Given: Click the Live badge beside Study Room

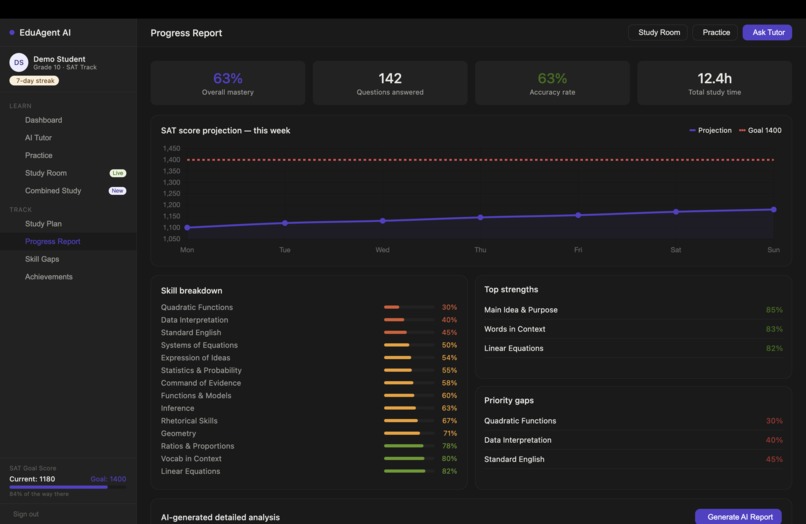Looking at the screenshot, I should [x=118, y=173].
